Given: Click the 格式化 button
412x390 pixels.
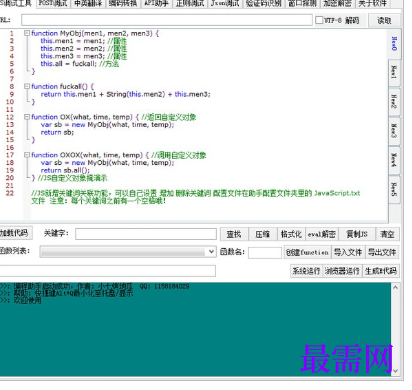Looking at the screenshot, I should (291, 234).
